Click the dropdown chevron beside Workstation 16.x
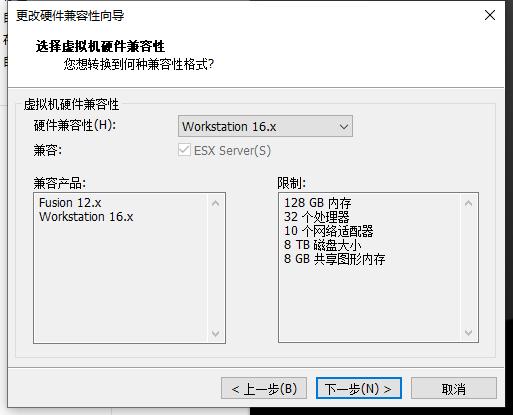The width and height of the screenshot is (513, 415). pyautogui.click(x=344, y=127)
